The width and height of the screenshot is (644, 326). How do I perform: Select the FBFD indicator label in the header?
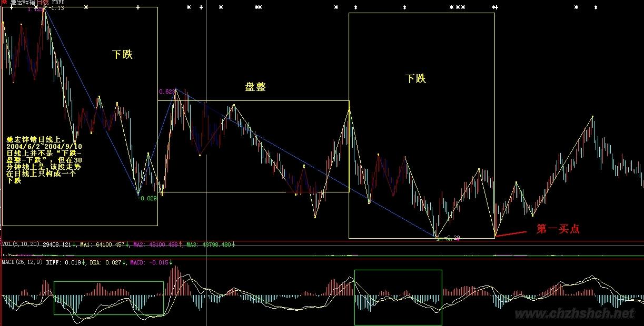pos(58,3)
